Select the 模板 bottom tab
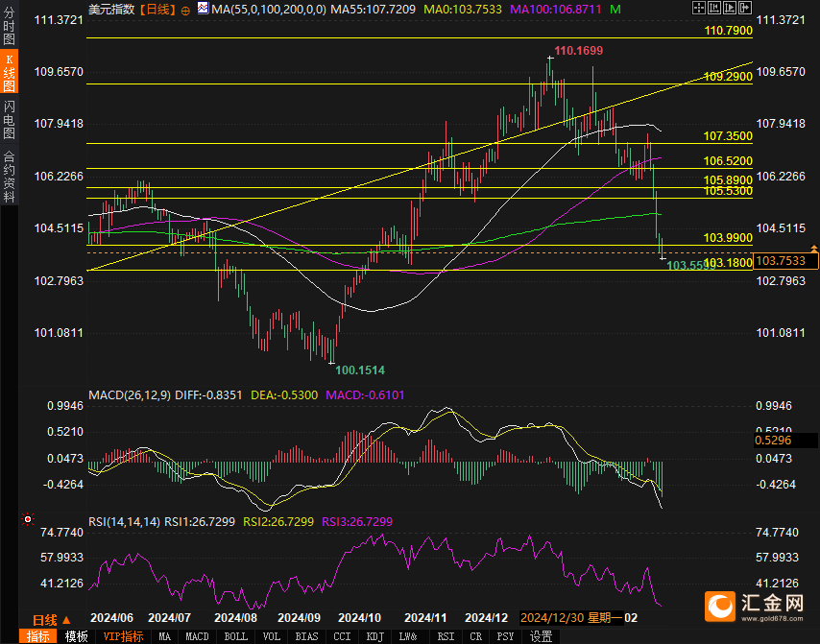The width and height of the screenshot is (820, 644). [x=77, y=636]
